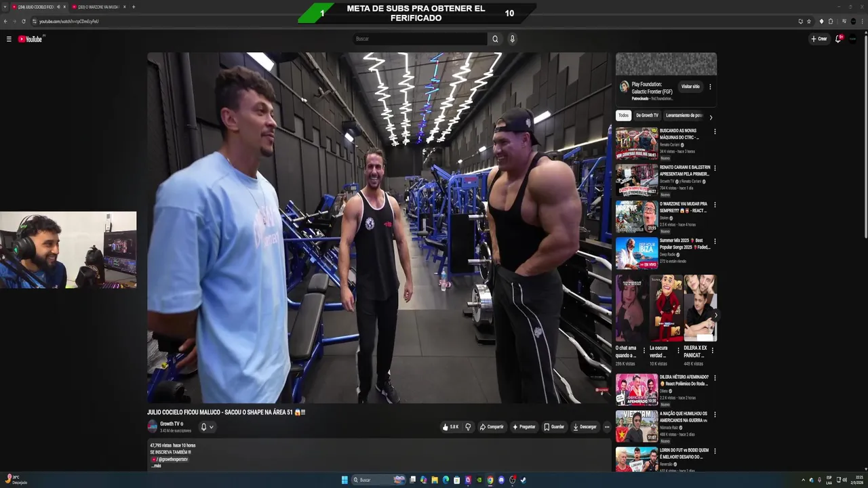Image resolution: width=868 pixels, height=488 pixels.
Task: Open the YouTube notifications bell
Action: [x=838, y=39]
